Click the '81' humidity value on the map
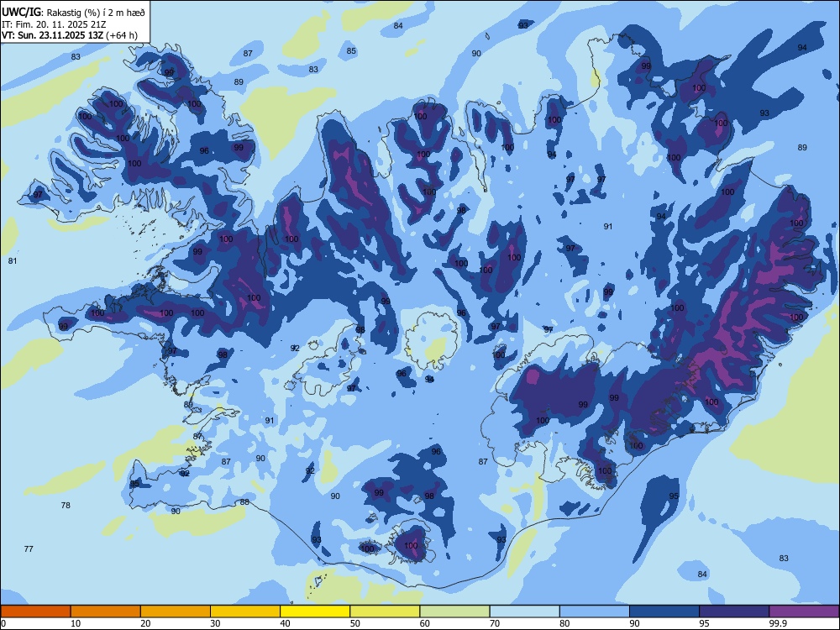The image size is (840, 630). pyautogui.click(x=13, y=261)
